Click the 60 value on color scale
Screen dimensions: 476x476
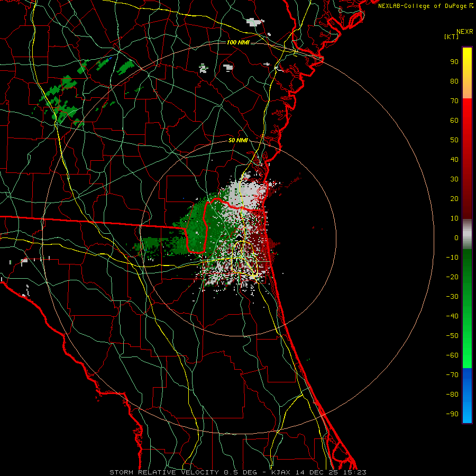click(x=454, y=120)
